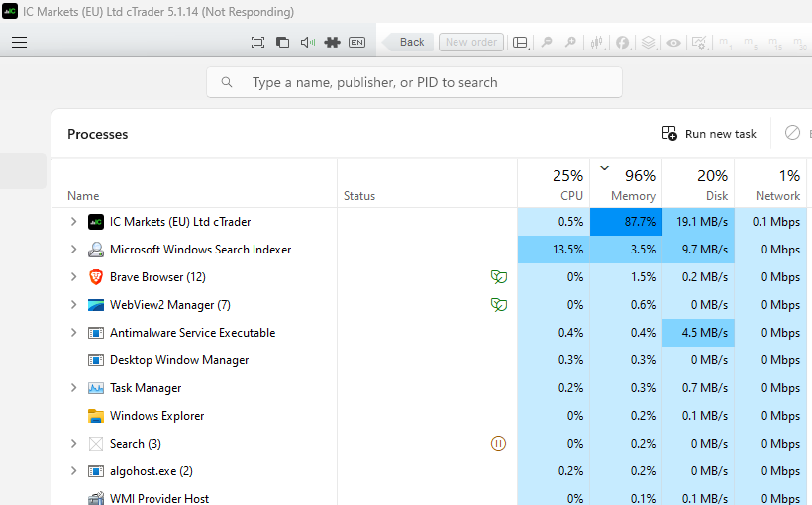Open the candlestick chart type dropdown
Screen dimensions: 812x505
pos(597,43)
